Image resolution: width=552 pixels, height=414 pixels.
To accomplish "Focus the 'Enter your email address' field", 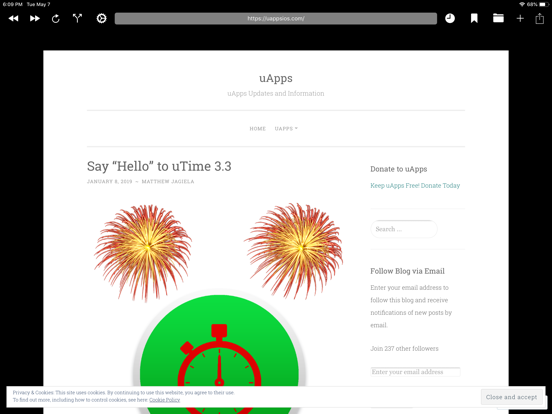I will (415, 372).
